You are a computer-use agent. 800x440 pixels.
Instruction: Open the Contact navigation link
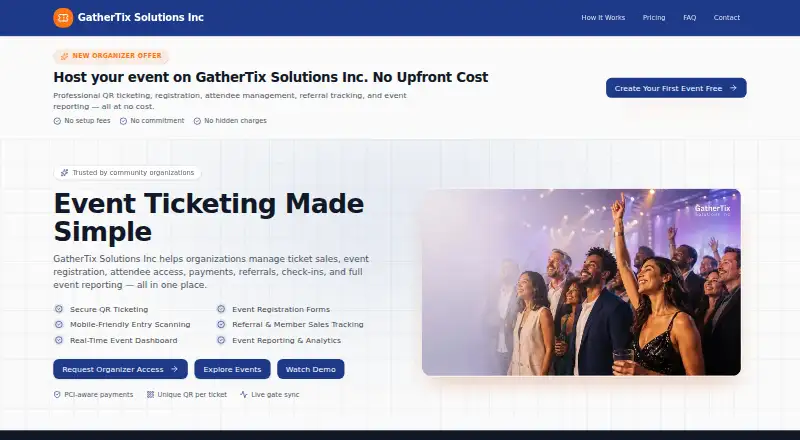tap(727, 17)
